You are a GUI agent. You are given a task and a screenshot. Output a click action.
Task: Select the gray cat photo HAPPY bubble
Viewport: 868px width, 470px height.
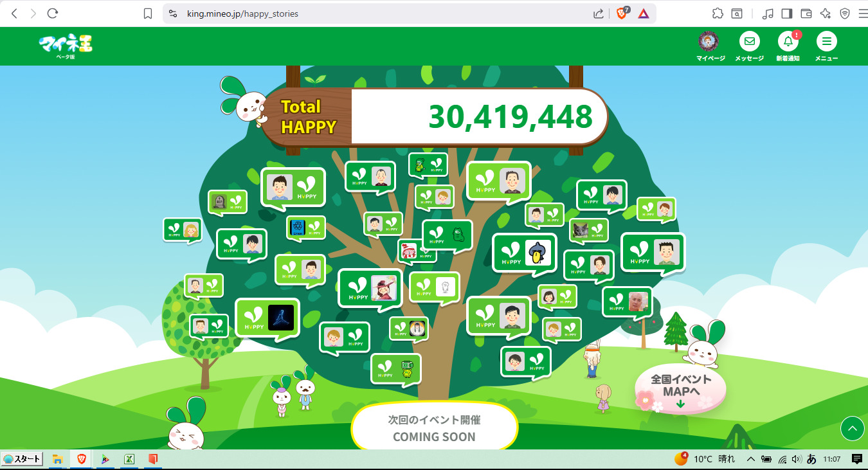(588, 230)
